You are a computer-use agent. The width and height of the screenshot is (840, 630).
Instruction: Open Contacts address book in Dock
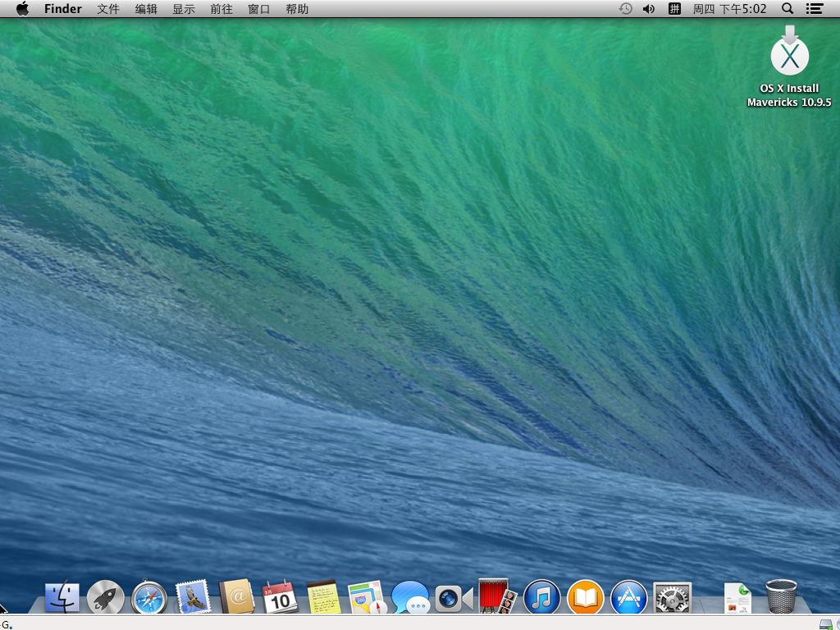point(236,596)
